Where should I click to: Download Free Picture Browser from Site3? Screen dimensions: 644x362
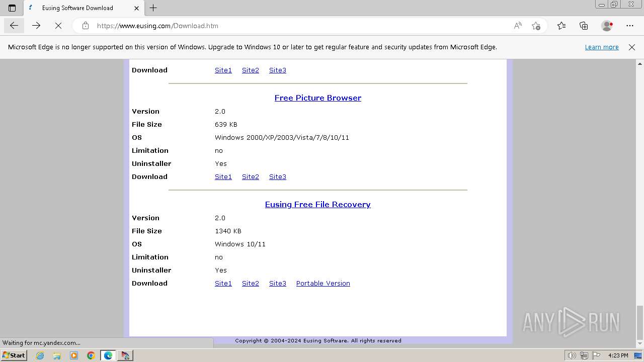tap(278, 177)
